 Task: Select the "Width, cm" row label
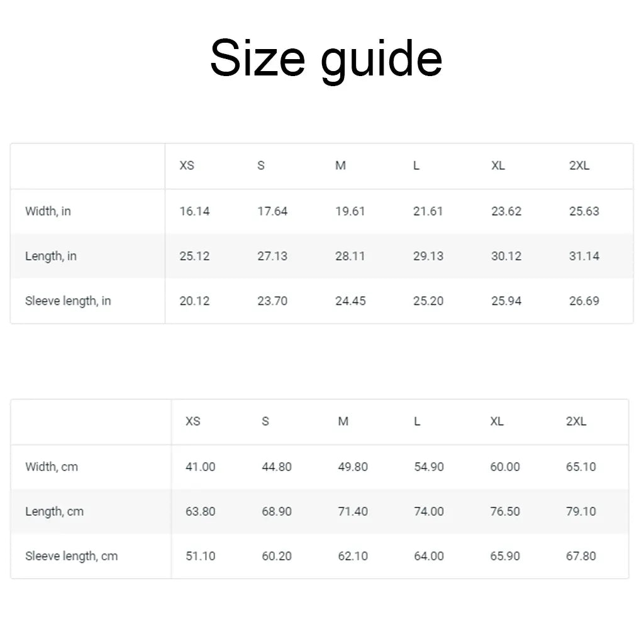(52, 467)
